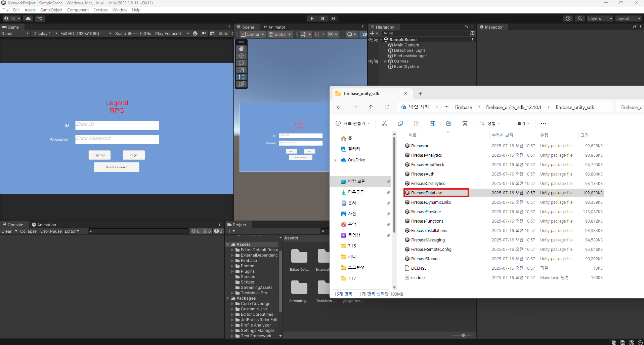Click the Rename icon in File Explorer
The image size is (644, 345).
(x=433, y=123)
